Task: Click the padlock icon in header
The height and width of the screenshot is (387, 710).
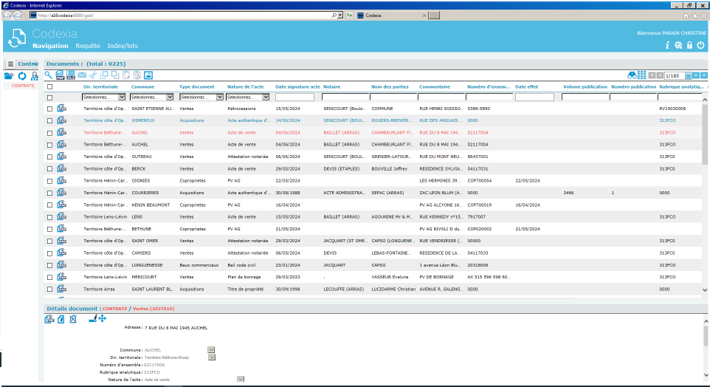Action: pos(690,45)
